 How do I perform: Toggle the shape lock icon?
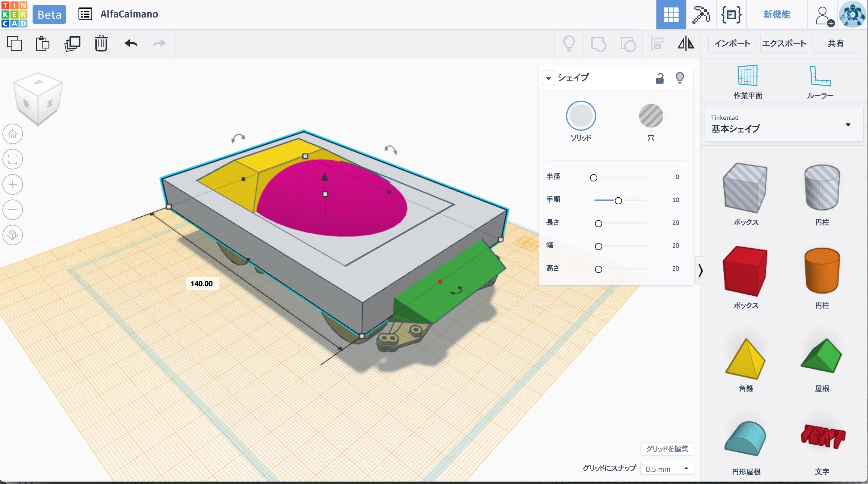click(659, 78)
